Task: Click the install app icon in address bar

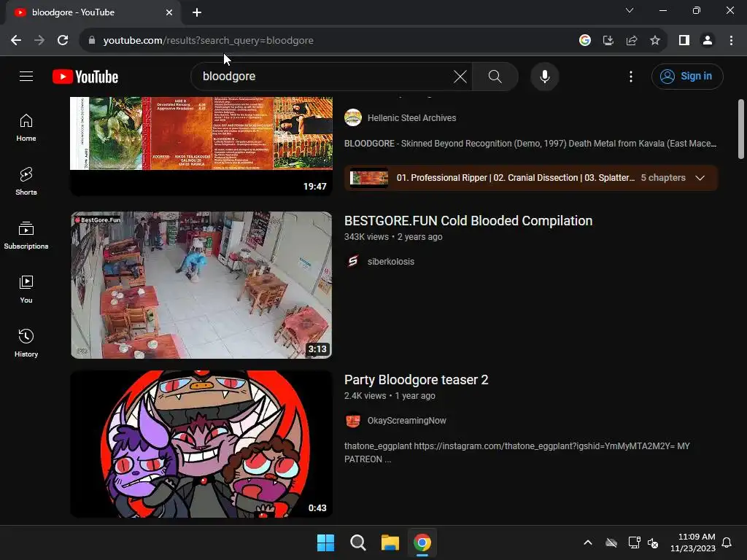Action: pyautogui.click(x=608, y=41)
